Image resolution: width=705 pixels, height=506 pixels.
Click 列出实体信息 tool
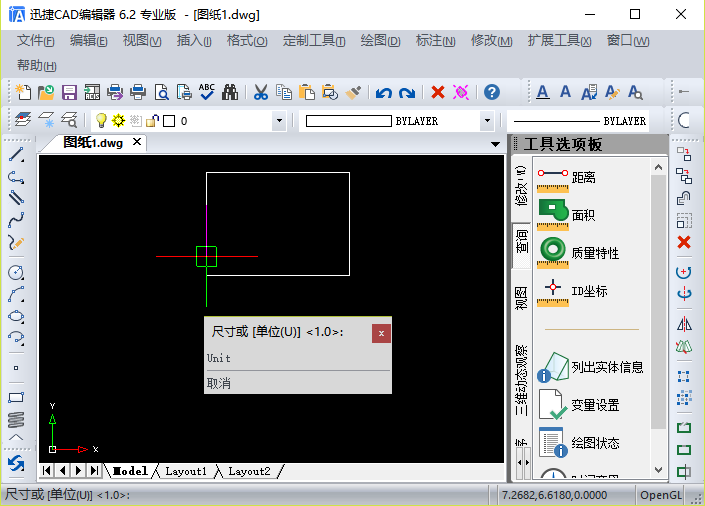coord(590,367)
